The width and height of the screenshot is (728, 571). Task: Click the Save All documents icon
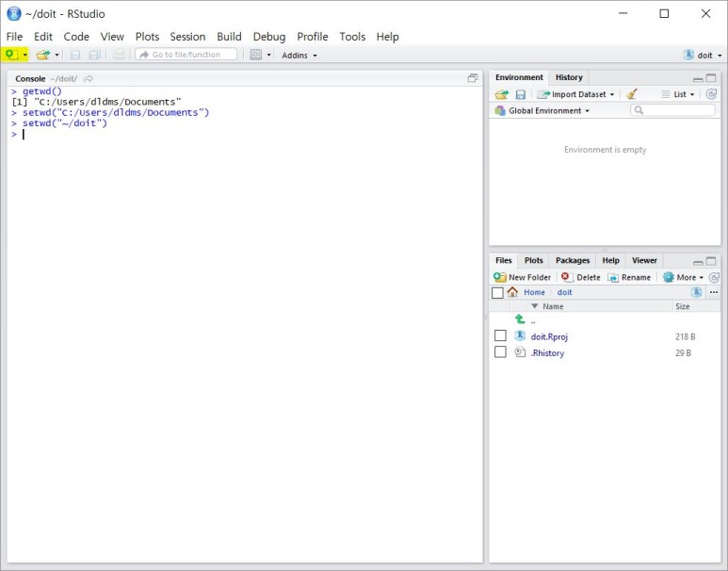pos(95,55)
